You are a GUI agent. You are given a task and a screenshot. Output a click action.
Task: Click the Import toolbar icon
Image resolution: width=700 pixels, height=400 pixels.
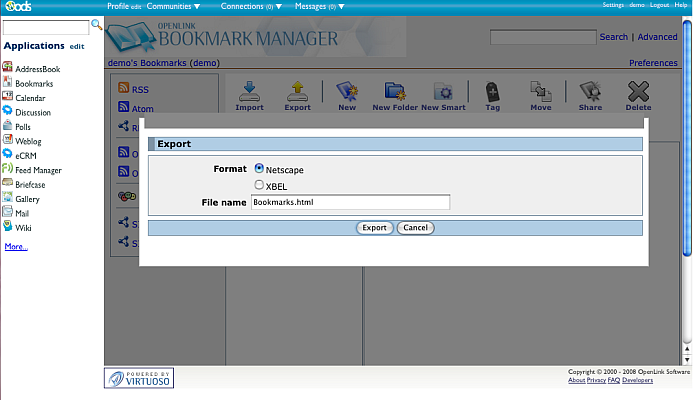click(249, 91)
